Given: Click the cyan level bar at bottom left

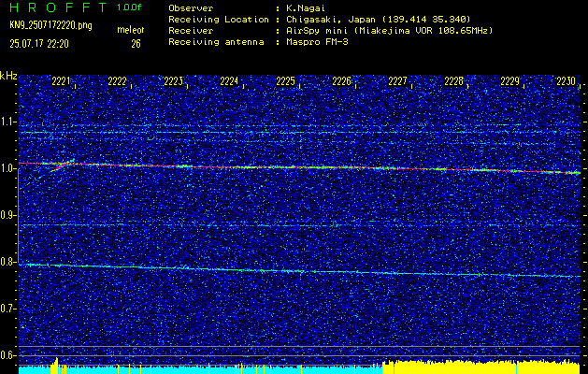Looking at the screenshot, I should point(201,370).
